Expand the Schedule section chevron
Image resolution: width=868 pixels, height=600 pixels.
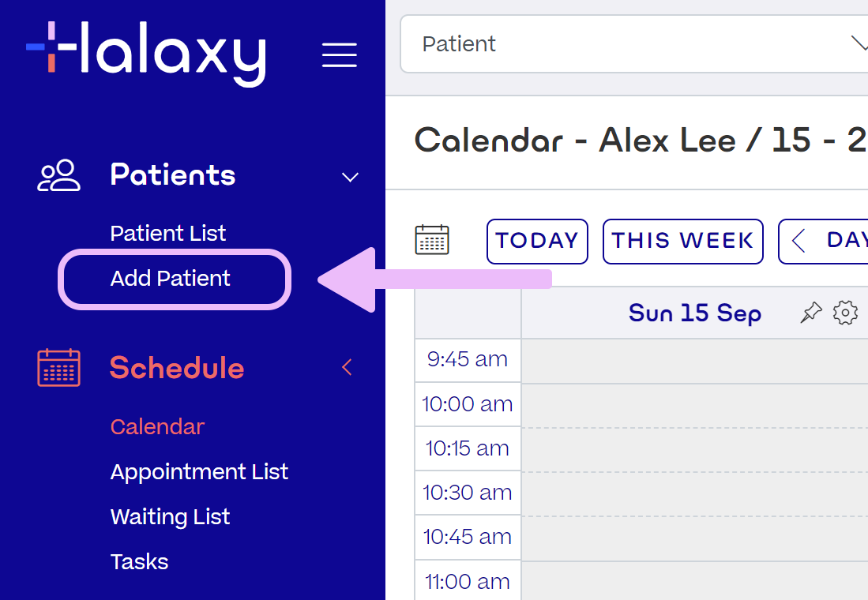click(347, 367)
